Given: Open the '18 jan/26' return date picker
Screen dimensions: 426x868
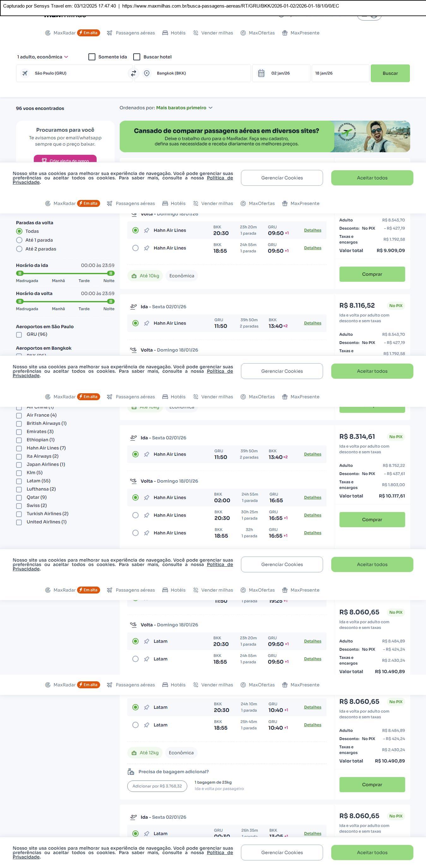Looking at the screenshot, I should (340, 73).
